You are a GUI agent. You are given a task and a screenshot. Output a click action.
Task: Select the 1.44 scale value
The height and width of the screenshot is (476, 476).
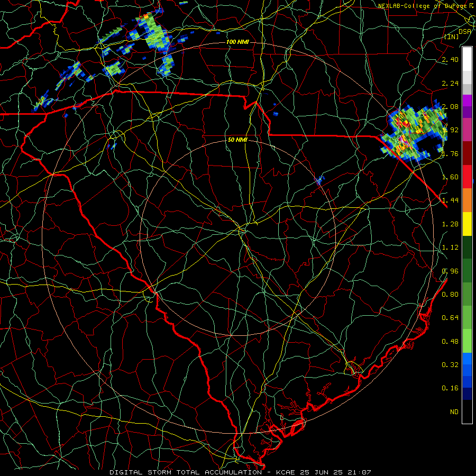tap(450, 200)
